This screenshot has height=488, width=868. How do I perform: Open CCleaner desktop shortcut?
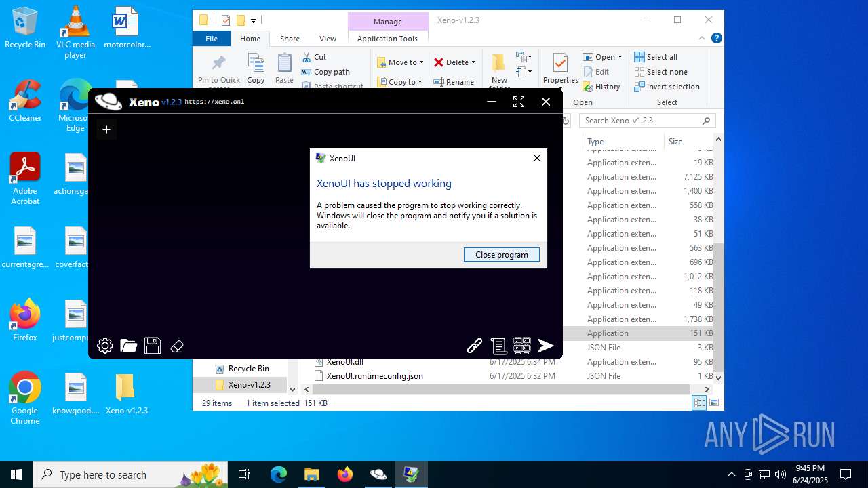[25, 100]
